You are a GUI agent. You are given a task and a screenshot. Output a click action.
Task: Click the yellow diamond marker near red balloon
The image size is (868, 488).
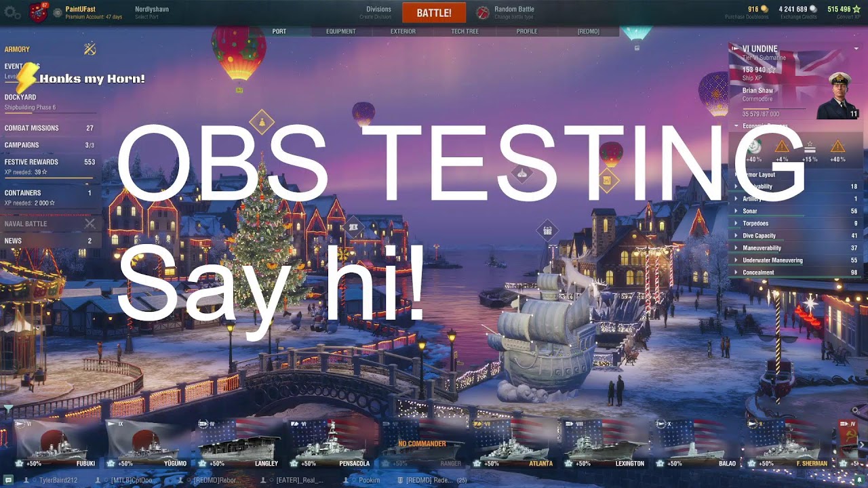pos(606,180)
